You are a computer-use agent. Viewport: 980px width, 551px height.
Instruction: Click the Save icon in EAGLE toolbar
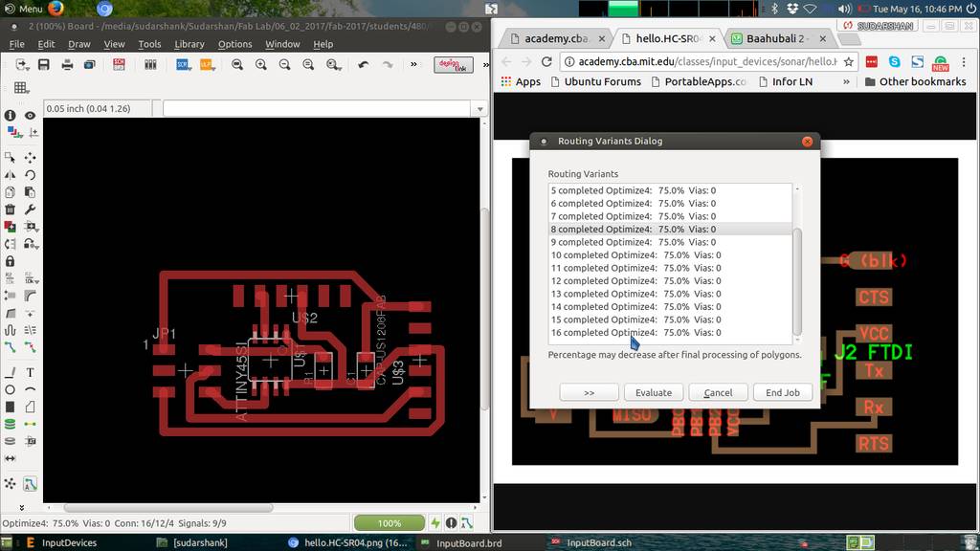[x=44, y=64]
